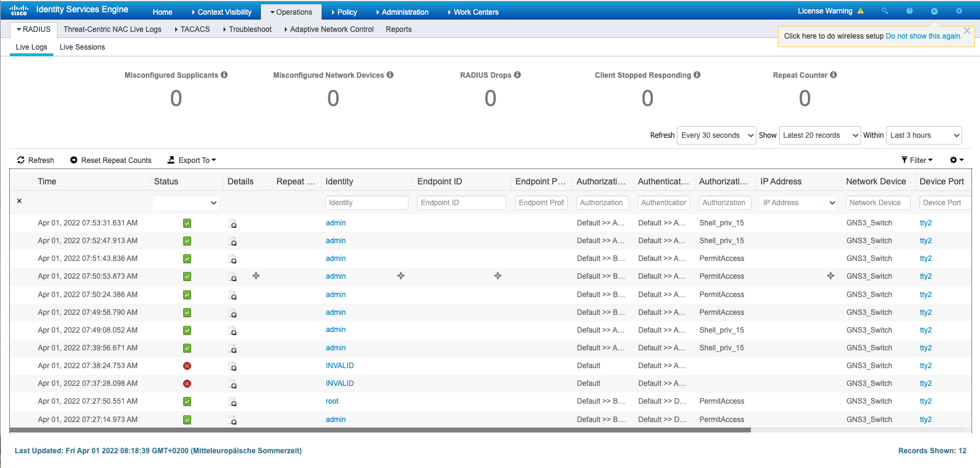The width and height of the screenshot is (980, 468).
Task: Open details for the 07:37:28.098 AM log
Action: pos(233,384)
